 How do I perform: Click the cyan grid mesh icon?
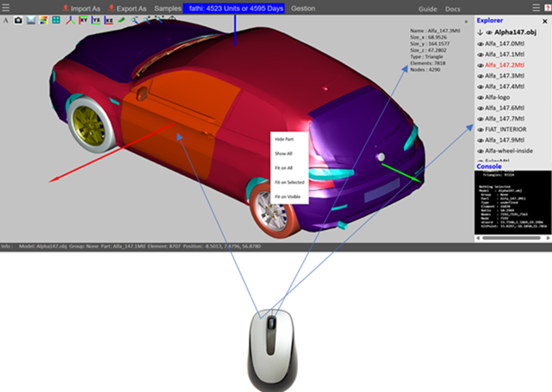[57, 21]
